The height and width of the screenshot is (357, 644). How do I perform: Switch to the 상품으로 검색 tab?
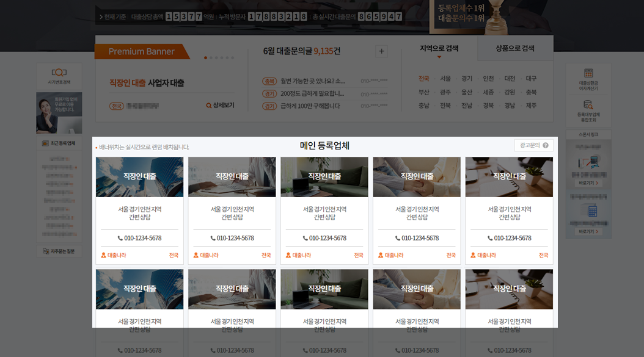click(515, 48)
